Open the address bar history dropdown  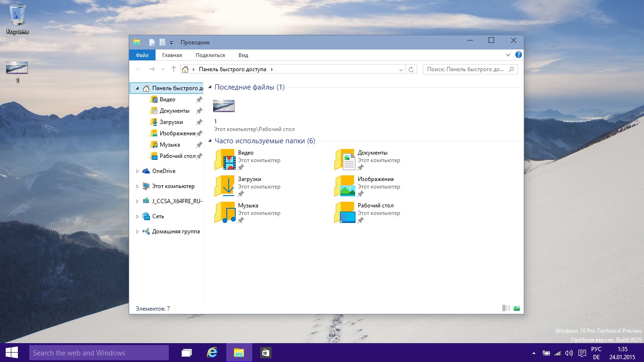click(x=401, y=69)
